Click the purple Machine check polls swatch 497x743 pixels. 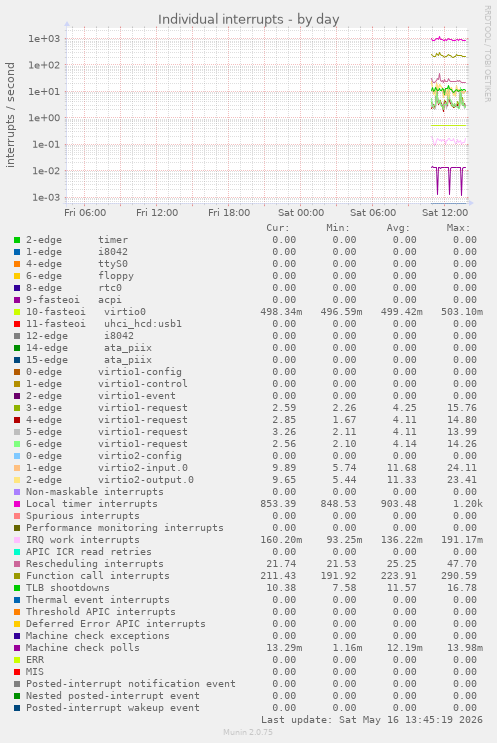pyautogui.click(x=17, y=648)
